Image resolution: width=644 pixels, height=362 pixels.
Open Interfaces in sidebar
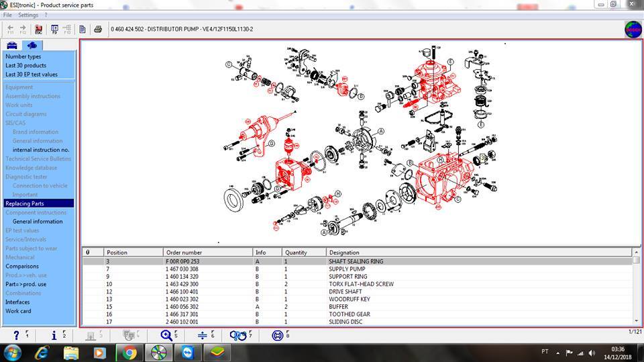pos(17,302)
